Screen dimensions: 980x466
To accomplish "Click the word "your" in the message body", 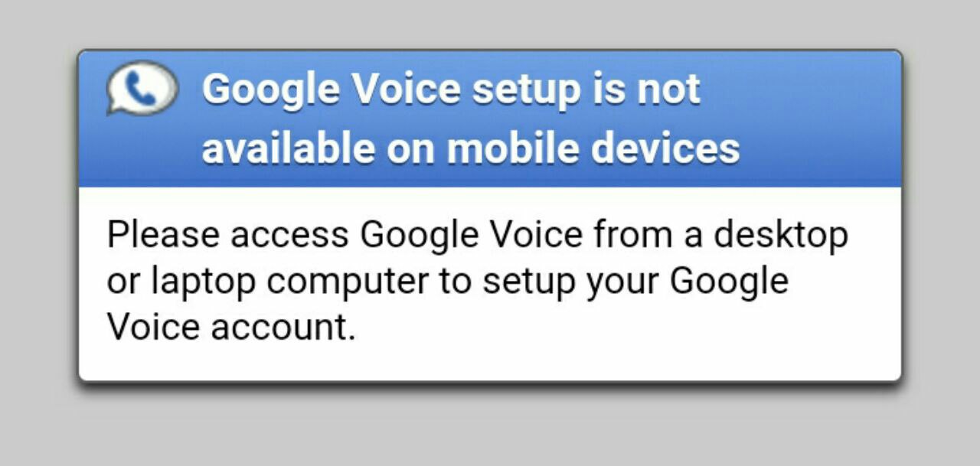I will pyautogui.click(x=622, y=281).
